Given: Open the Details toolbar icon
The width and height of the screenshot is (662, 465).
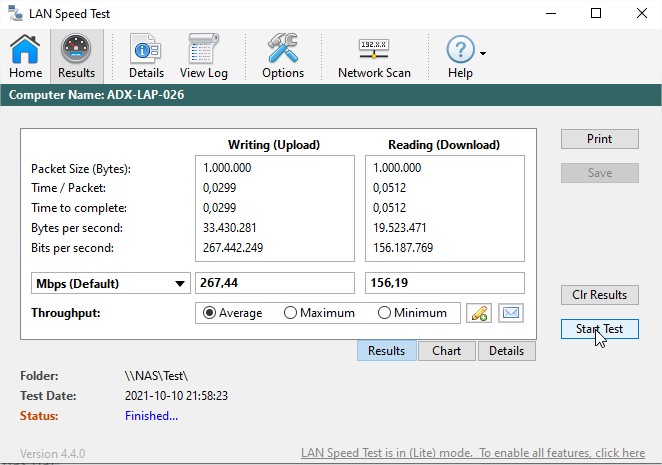Looking at the screenshot, I should (146, 56).
